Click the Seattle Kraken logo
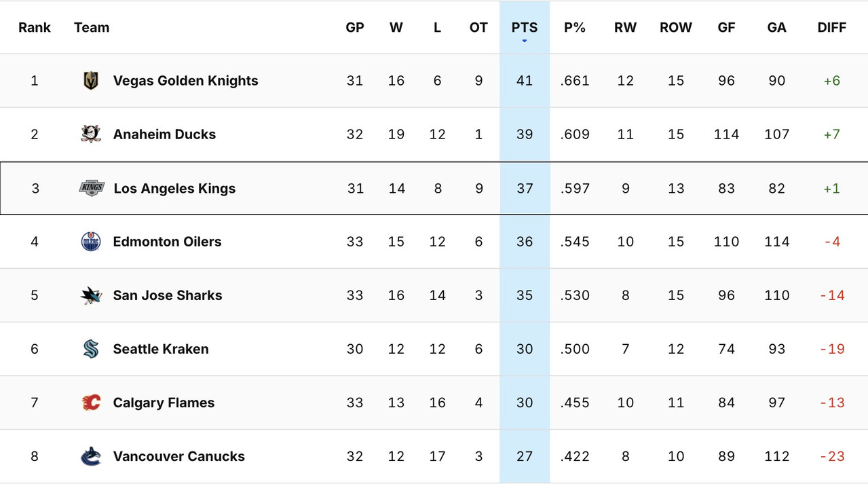This screenshot has height=484, width=868. pos(90,349)
